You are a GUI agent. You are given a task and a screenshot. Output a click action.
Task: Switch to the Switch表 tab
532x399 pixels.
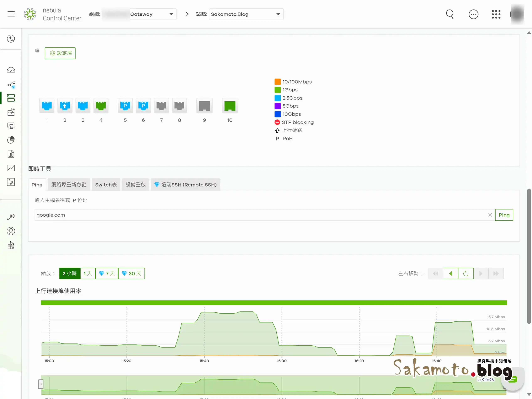coord(106,185)
